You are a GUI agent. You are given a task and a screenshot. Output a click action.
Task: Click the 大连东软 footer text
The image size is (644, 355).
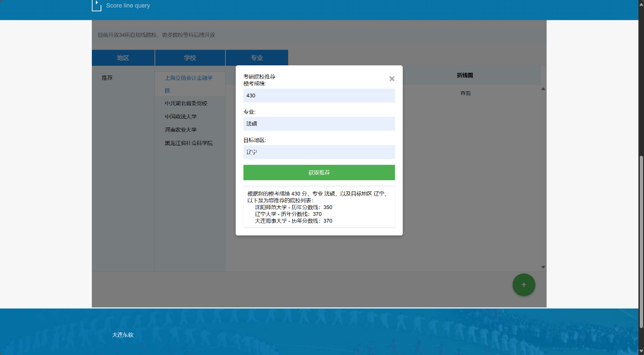click(x=123, y=335)
